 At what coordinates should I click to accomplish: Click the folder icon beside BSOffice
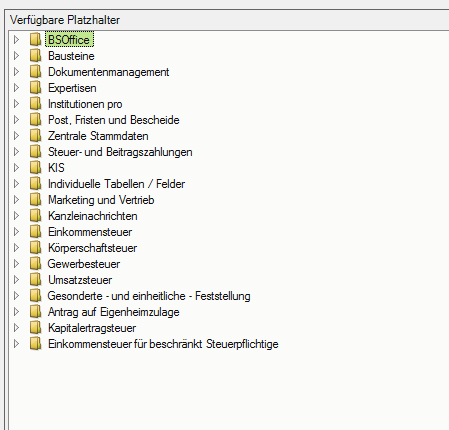35,40
